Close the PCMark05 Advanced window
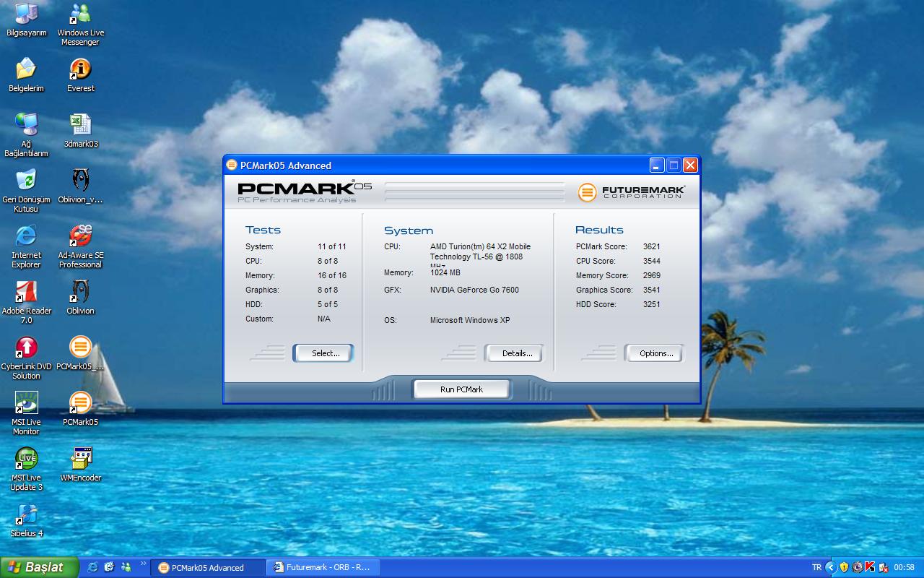Viewport: 924px width, 578px height. (690, 165)
